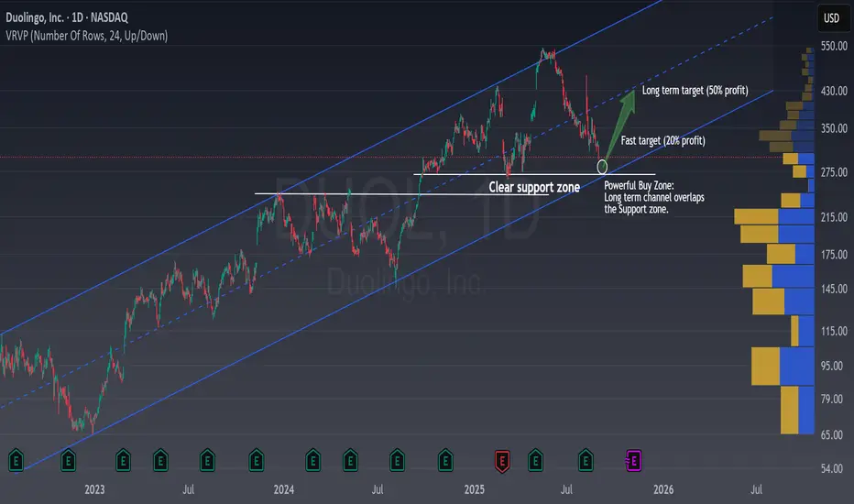Select the 'Fast target (20% profit)' label
This screenshot has height=504, width=854.
coord(662,140)
